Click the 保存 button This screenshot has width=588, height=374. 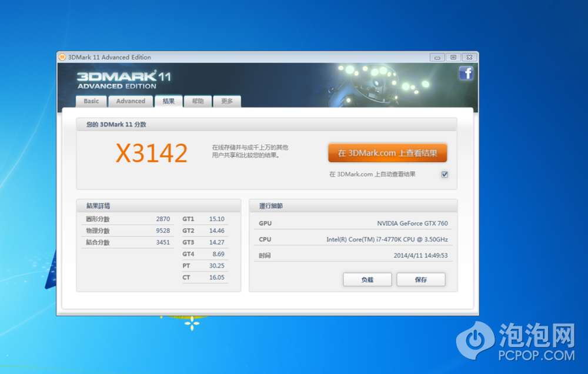pos(421,279)
